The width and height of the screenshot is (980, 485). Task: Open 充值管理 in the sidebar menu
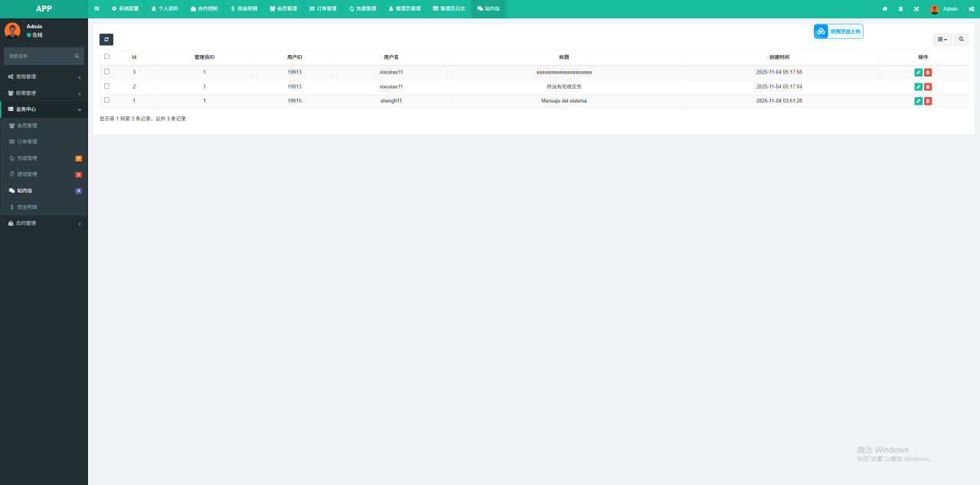click(x=27, y=158)
